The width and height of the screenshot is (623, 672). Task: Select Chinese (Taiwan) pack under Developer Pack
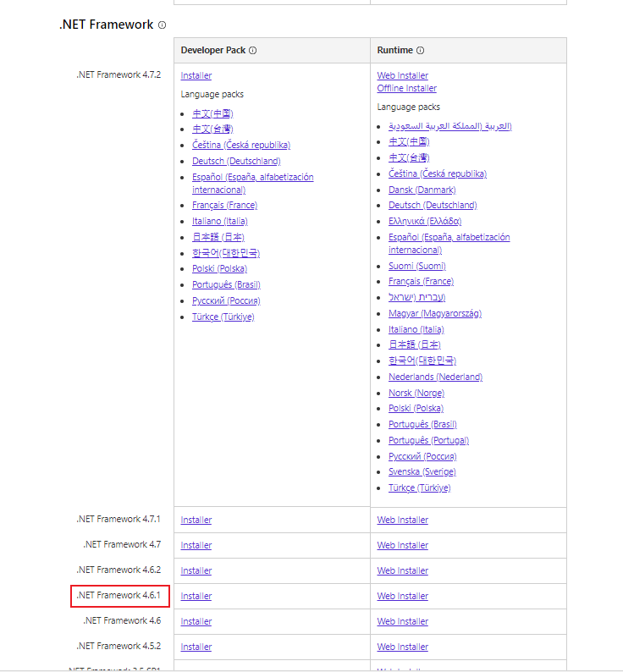tap(212, 129)
